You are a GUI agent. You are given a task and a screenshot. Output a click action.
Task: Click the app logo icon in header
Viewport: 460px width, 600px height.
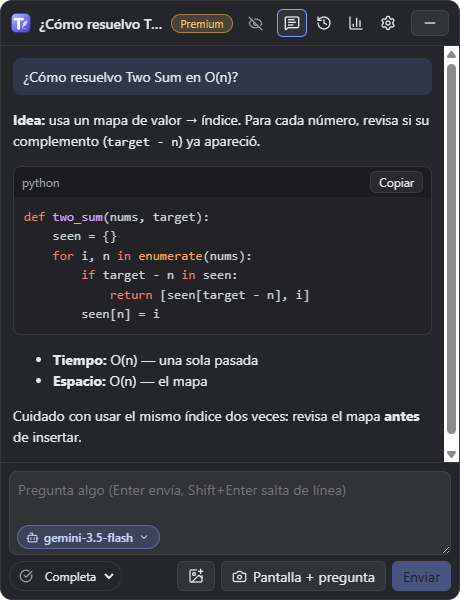(21, 23)
